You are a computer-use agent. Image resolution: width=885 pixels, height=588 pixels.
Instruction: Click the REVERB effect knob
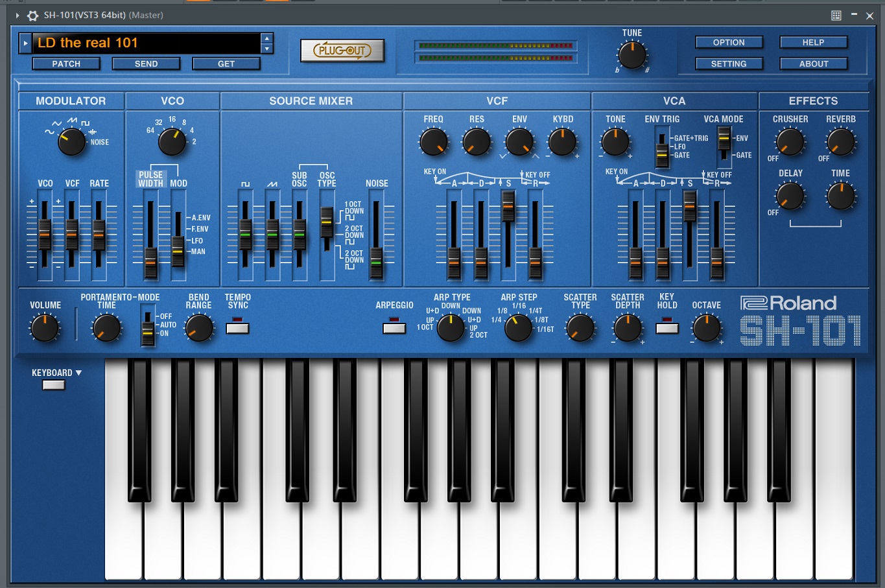841,141
